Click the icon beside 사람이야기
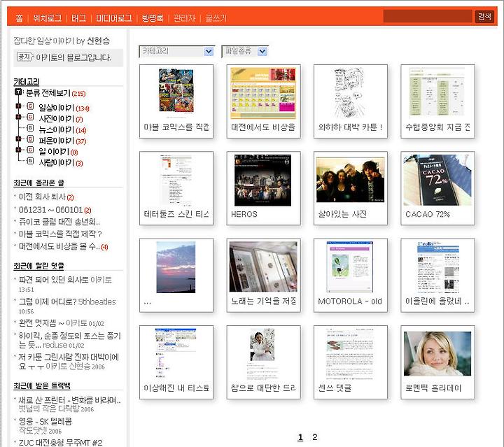This screenshot has width=504, height=447. pyautogui.click(x=30, y=161)
